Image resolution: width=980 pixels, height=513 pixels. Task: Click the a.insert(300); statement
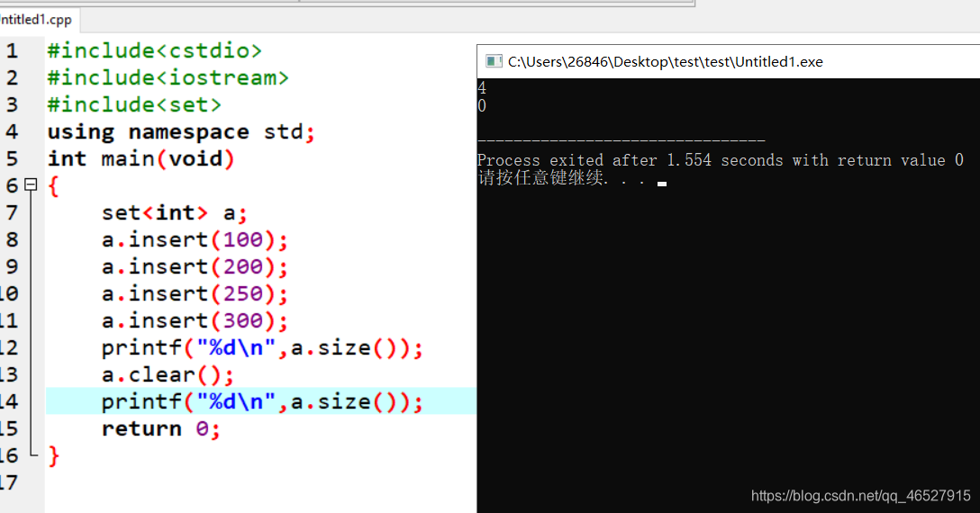tap(195, 320)
